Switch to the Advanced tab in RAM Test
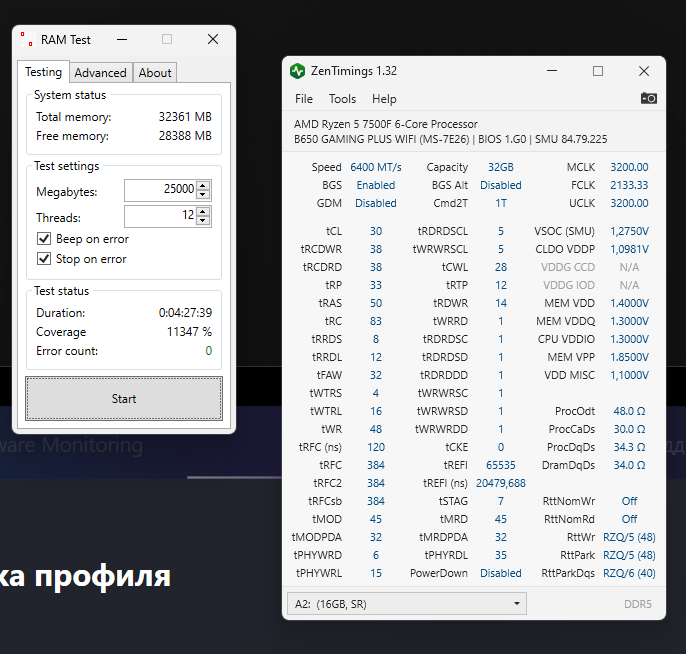686x654 pixels. 100,73
